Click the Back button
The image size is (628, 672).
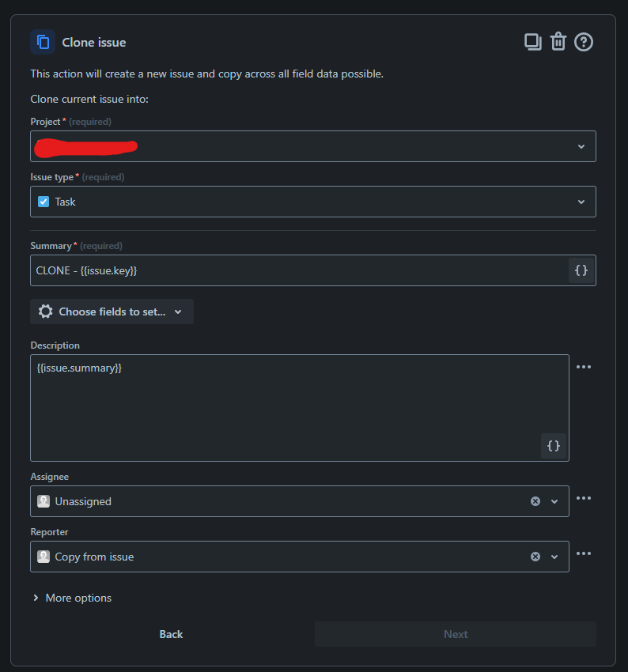tap(171, 633)
